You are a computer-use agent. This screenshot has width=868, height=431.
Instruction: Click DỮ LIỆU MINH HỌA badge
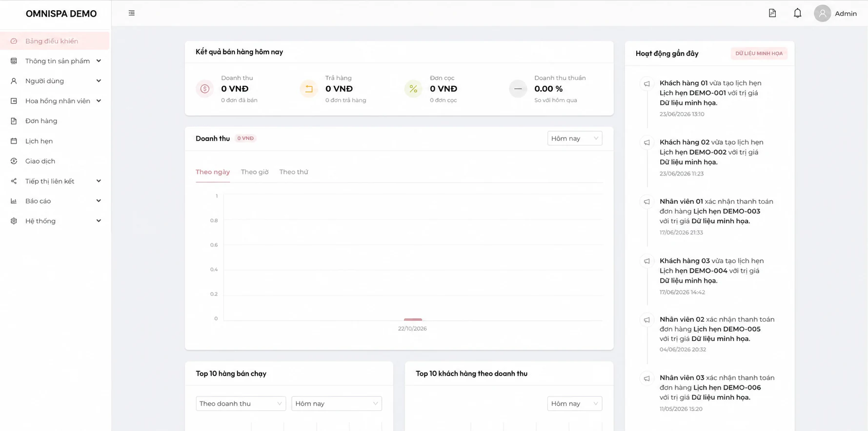[x=759, y=54]
